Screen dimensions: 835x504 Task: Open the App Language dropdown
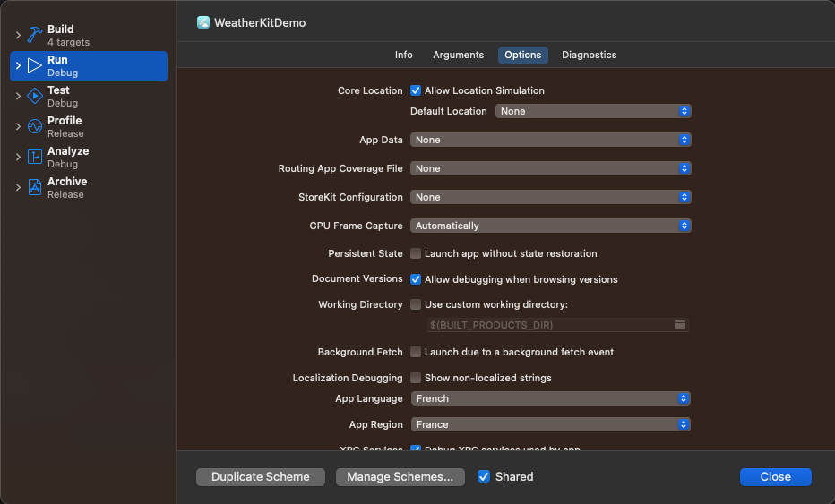[550, 398]
